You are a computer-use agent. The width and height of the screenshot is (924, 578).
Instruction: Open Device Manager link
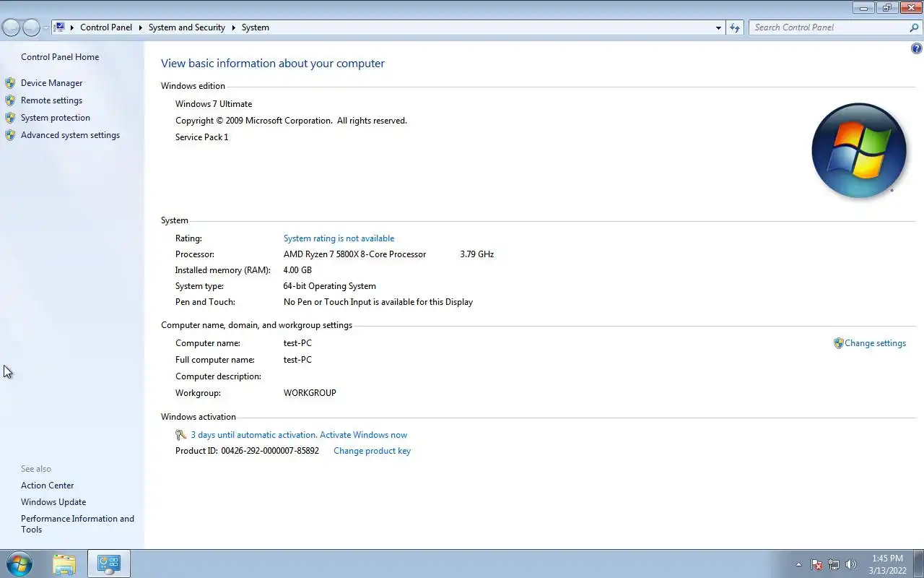click(51, 83)
